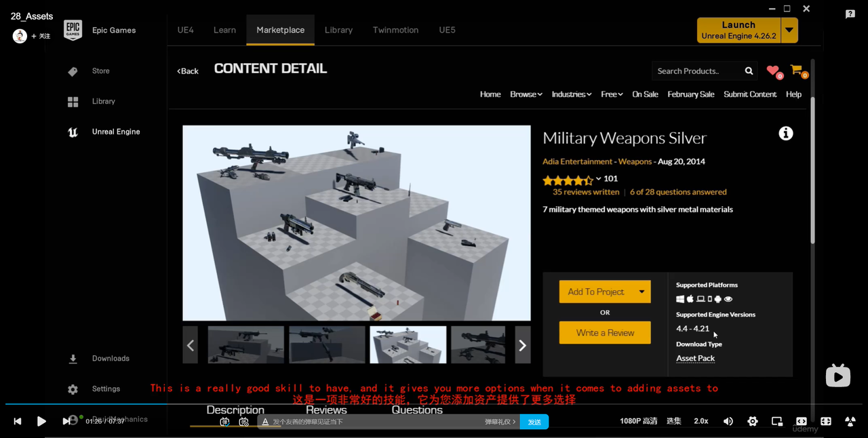The height and width of the screenshot is (438, 868).
Task: Open the Library top tab
Action: (x=338, y=31)
